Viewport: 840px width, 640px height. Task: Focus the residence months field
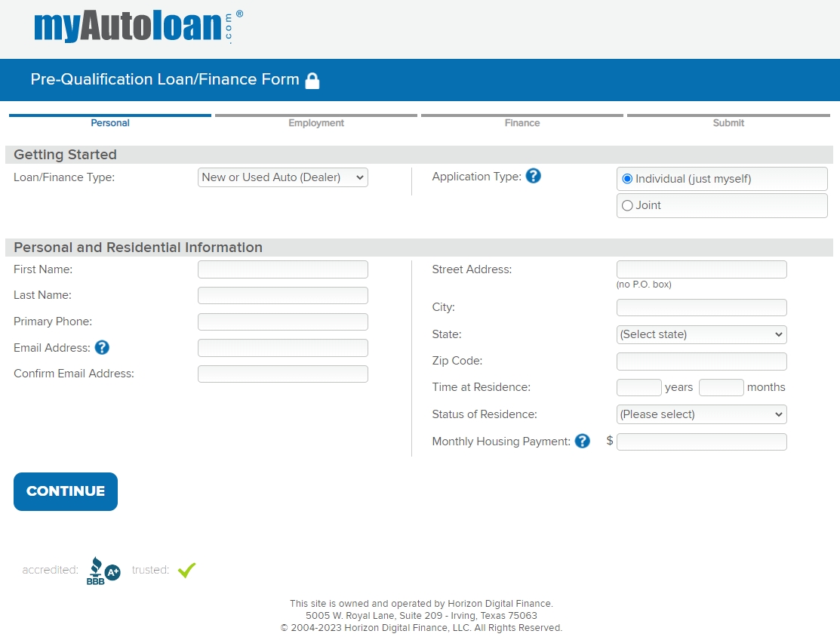click(721, 387)
